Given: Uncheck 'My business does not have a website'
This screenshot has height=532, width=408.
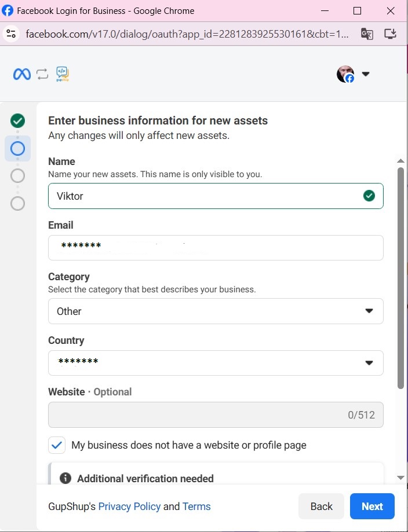Looking at the screenshot, I should 57,445.
